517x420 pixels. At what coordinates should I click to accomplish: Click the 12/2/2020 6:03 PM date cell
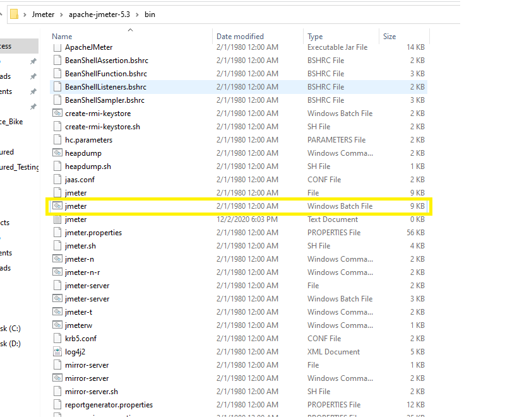[x=247, y=219]
